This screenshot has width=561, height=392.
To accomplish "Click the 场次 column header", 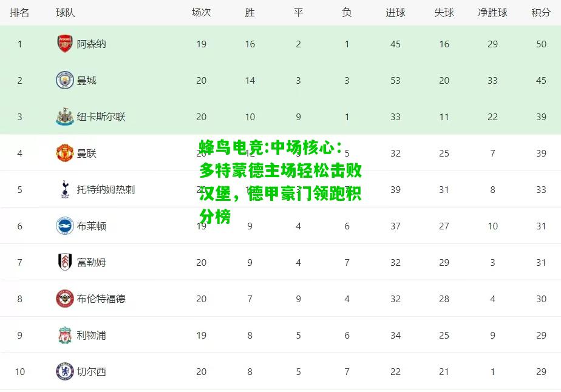I will 202,13.
